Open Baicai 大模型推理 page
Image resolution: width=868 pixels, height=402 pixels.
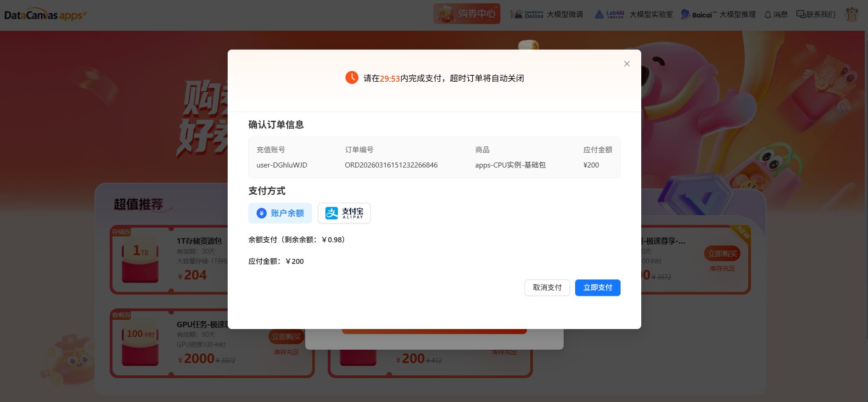point(718,15)
